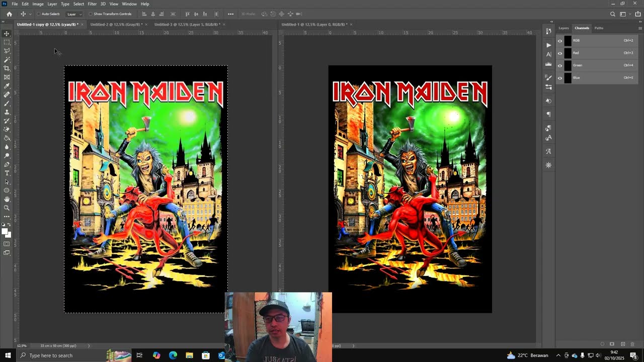Switch to Untitled-2 Gray/8 document tab
Viewport: 644px width, 362px height.
tap(116, 24)
